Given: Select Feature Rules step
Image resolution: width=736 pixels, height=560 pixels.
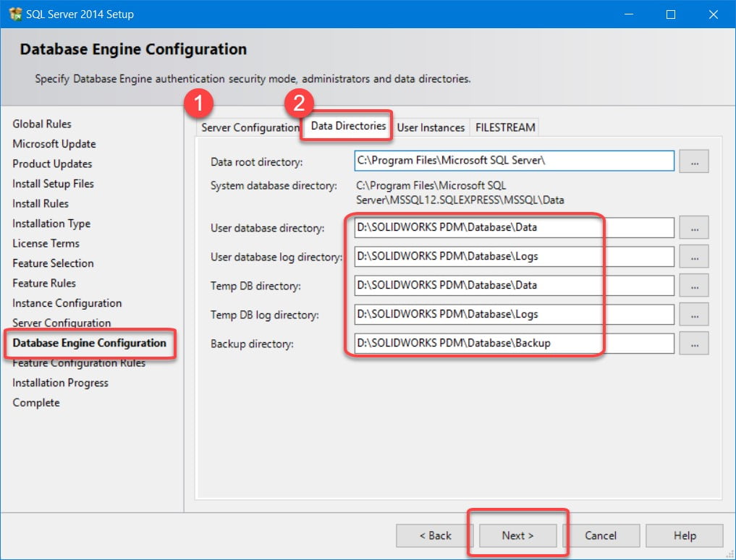Looking at the screenshot, I should coord(43,283).
